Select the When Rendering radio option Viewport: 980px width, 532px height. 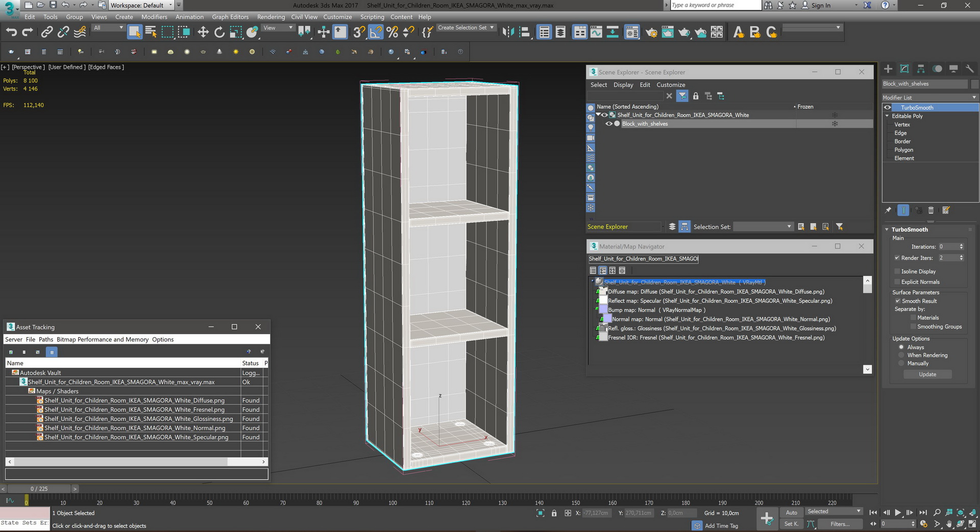click(901, 355)
